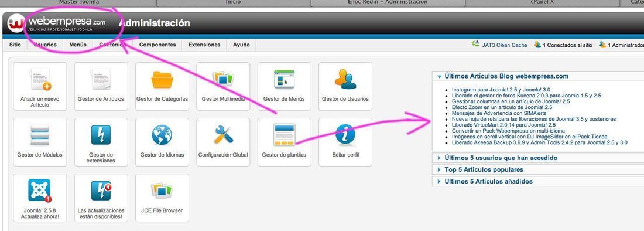Open the Ayuda menu
This screenshot has height=231, width=644.
[x=241, y=45]
